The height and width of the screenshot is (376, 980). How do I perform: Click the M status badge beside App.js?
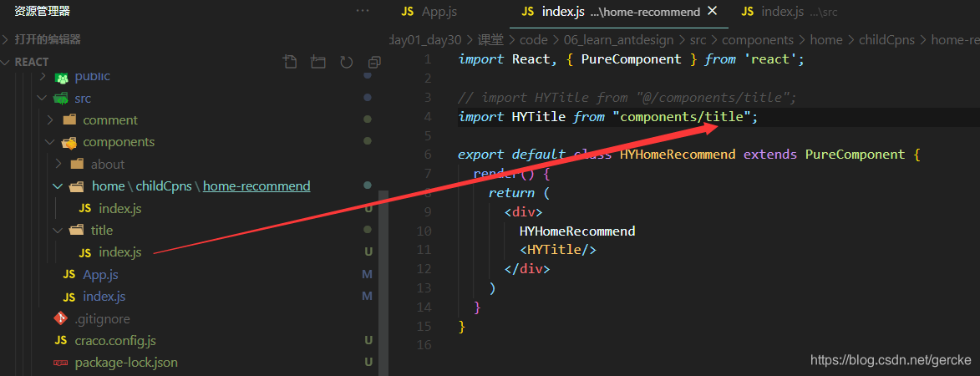pos(368,274)
